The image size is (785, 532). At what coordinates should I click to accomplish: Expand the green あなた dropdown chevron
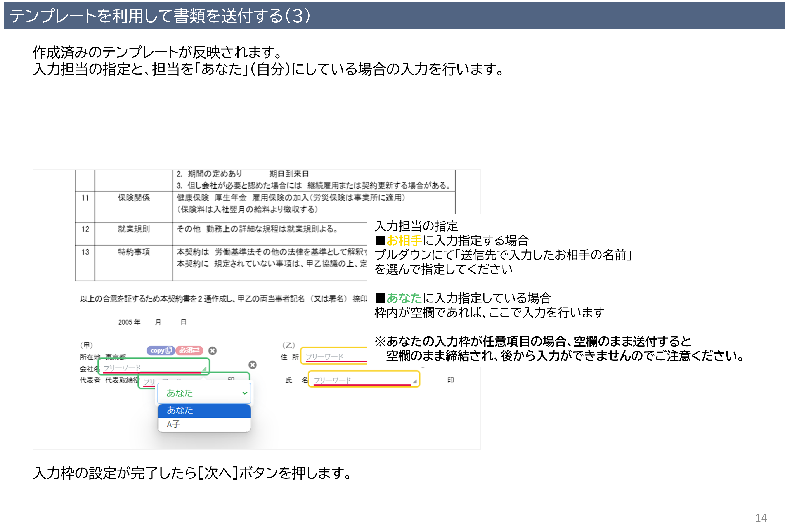point(244,393)
